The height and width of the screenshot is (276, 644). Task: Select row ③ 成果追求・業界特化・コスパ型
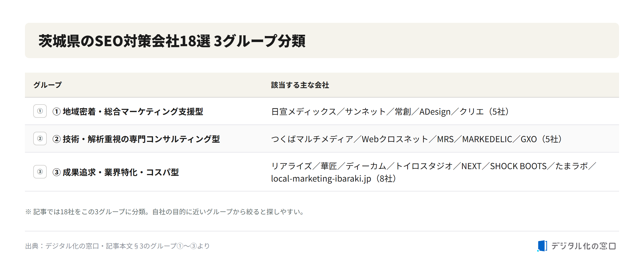click(x=322, y=172)
